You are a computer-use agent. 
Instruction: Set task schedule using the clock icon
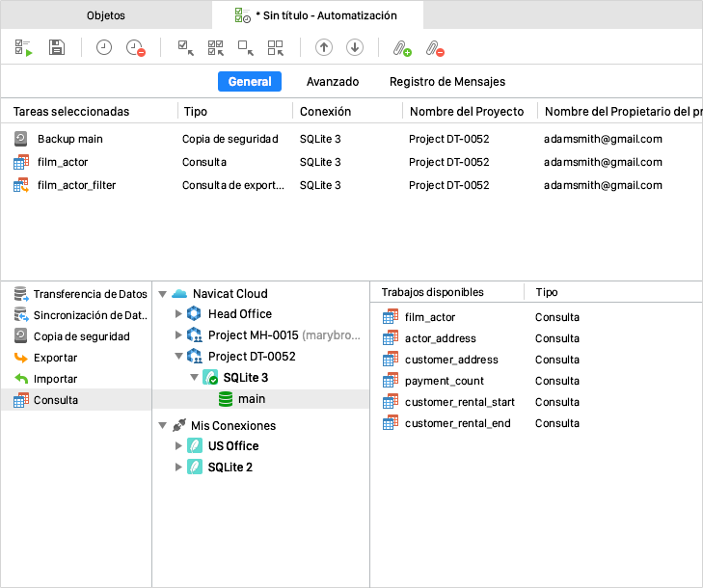[x=104, y=47]
